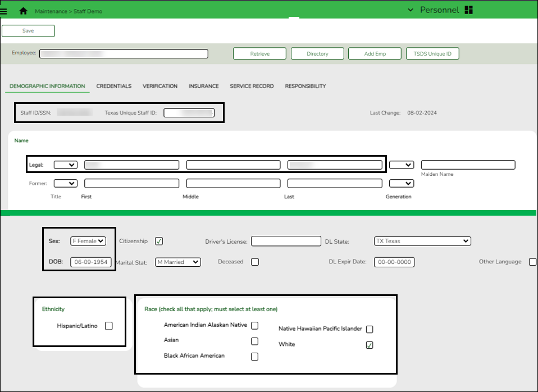538x392 pixels.
Task: Switch to the Insurance tab
Action: pyautogui.click(x=203, y=86)
